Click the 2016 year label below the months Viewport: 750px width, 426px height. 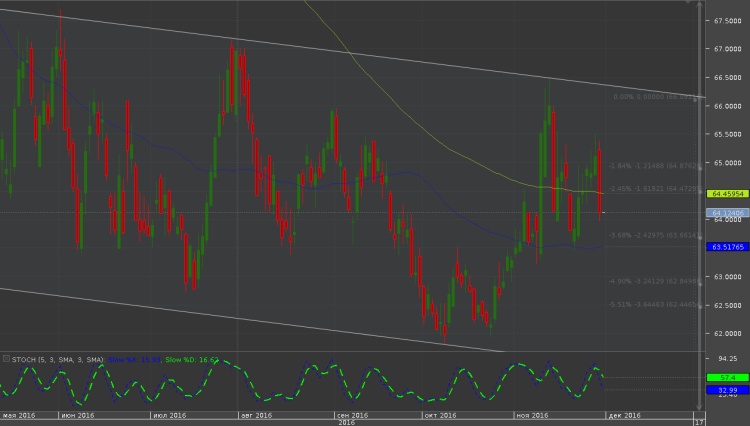(346, 423)
